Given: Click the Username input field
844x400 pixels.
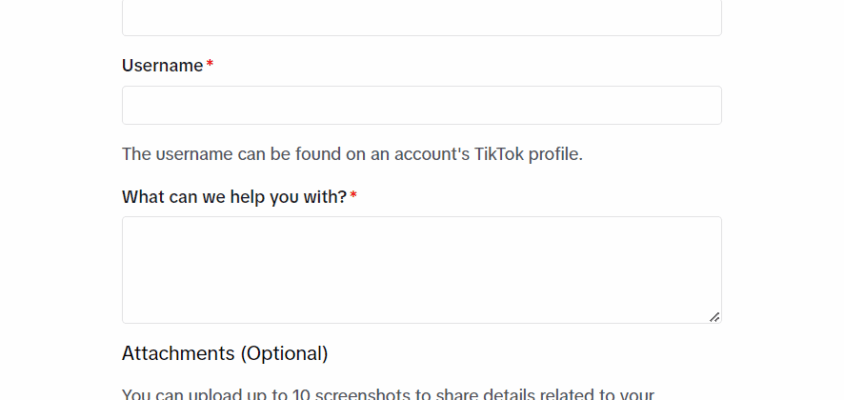Looking at the screenshot, I should pos(421,105).
